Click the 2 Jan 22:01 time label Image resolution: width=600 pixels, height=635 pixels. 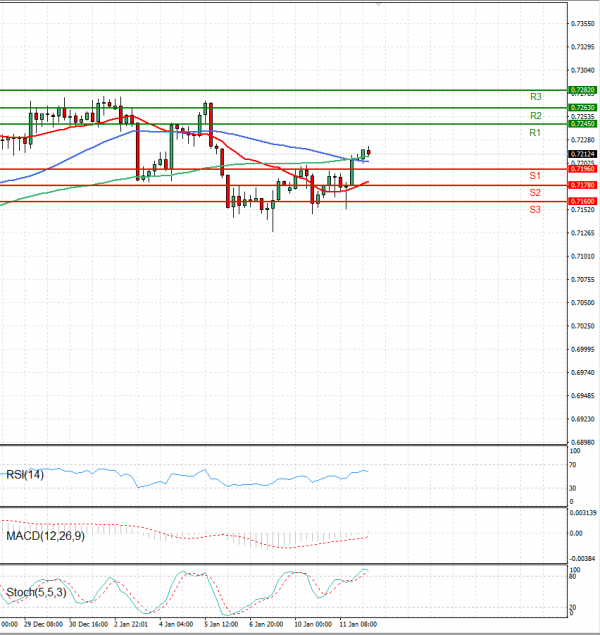pos(131,624)
